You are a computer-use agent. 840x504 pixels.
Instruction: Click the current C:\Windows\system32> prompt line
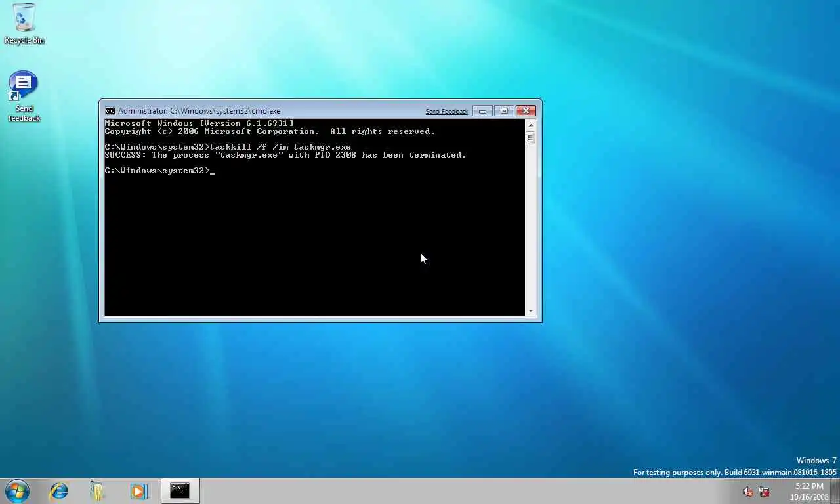coord(159,171)
